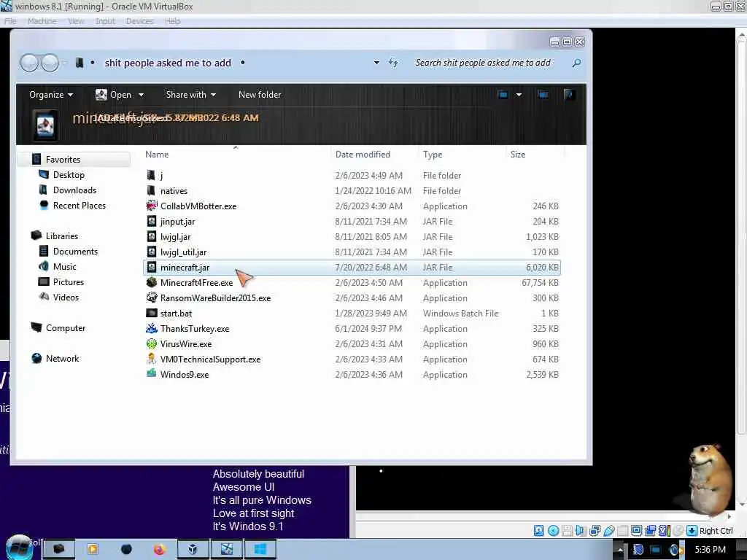Image resolution: width=747 pixels, height=560 pixels.
Task: Select the RansomWareBuilder2015.exe icon
Action: [152, 297]
